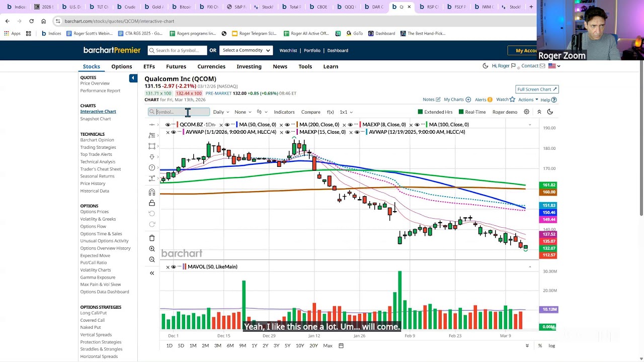Screen dimensions: 644x362
Task: Click the MA (200) orange color swatch
Action: tap(297, 125)
